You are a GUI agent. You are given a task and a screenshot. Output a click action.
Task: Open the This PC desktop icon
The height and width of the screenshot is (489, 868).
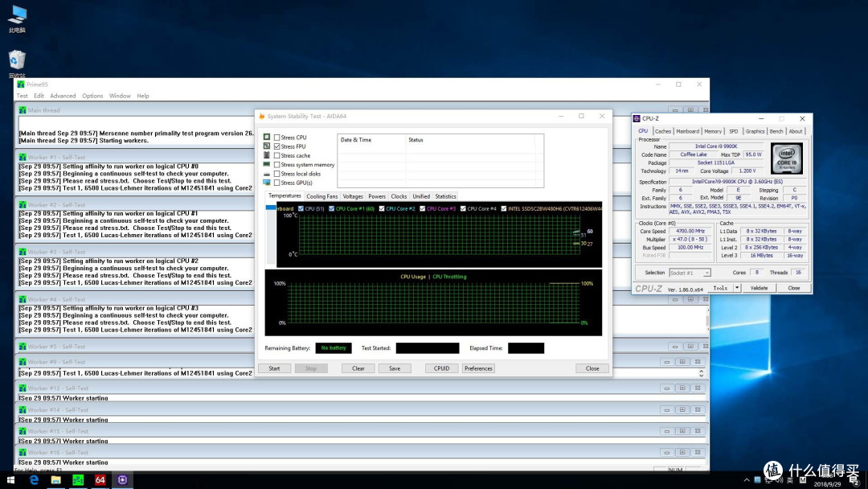point(17,18)
